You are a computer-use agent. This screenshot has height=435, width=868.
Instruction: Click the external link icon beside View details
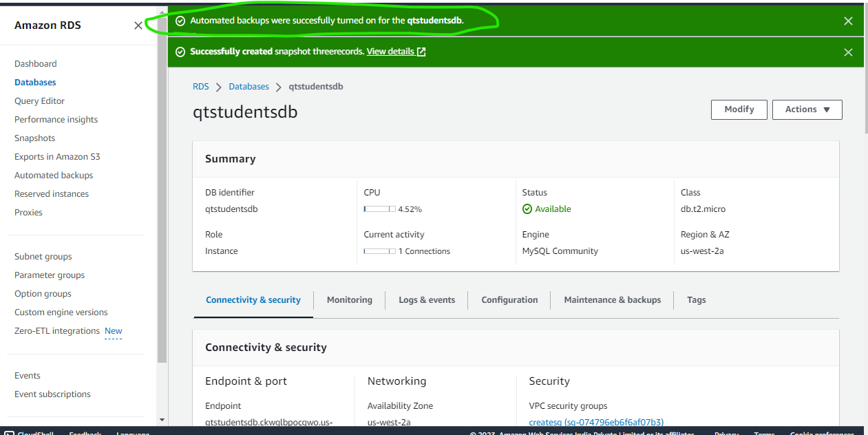point(421,52)
